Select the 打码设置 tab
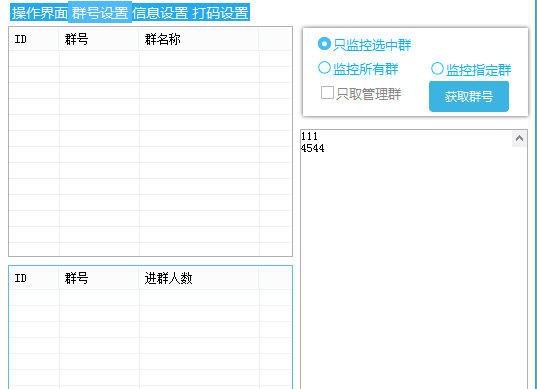The width and height of the screenshot is (537, 389). pos(220,13)
